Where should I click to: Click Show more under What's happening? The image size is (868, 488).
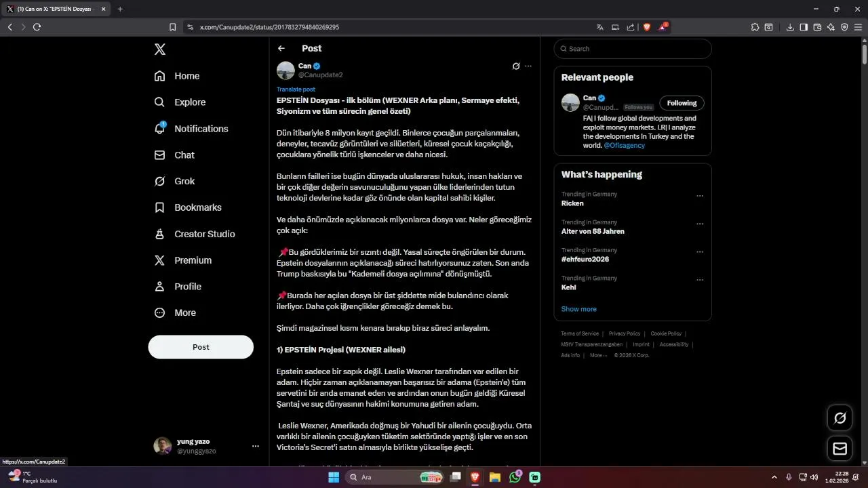[x=579, y=309]
